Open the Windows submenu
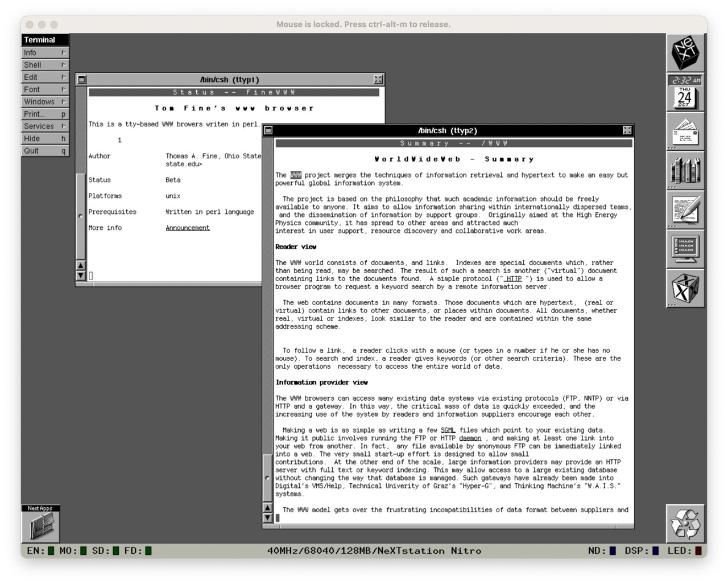 coord(45,101)
